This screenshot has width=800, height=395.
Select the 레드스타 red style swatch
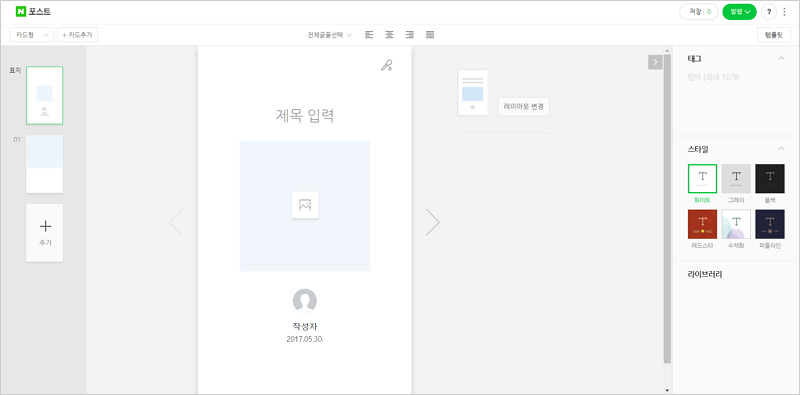coord(703,224)
